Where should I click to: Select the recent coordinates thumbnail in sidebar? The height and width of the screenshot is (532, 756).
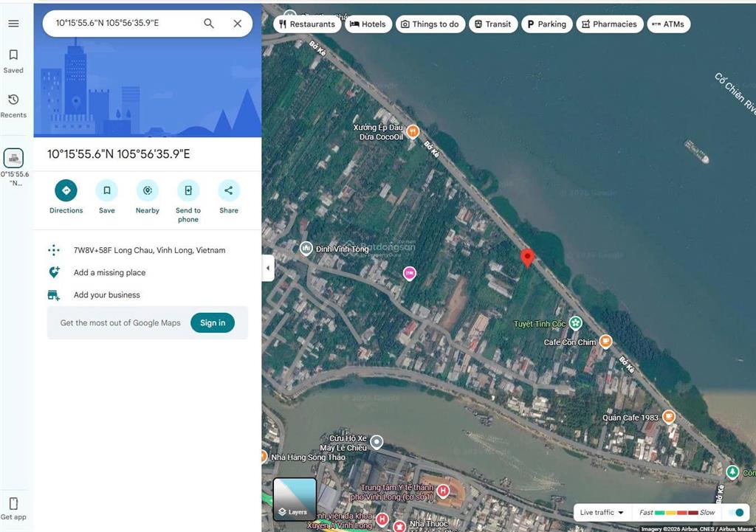[x=13, y=158]
